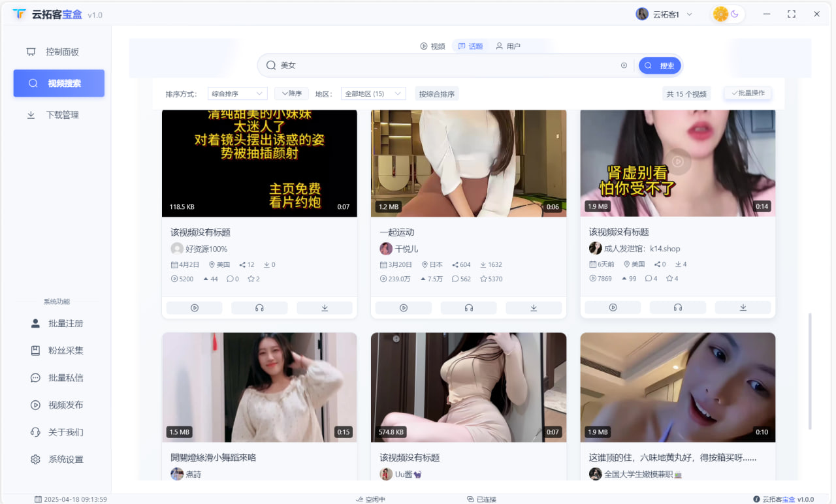The height and width of the screenshot is (504, 836).
Task: Toggle 降序 sort direction
Action: 291,93
